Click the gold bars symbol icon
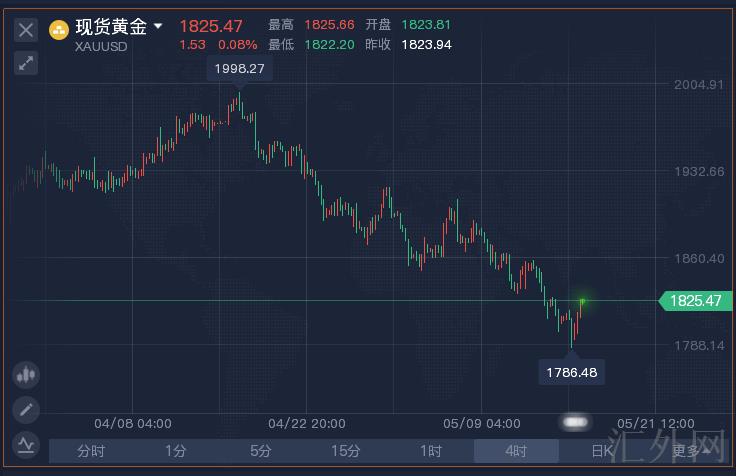Screen dimensions: 736x476 tap(60, 29)
